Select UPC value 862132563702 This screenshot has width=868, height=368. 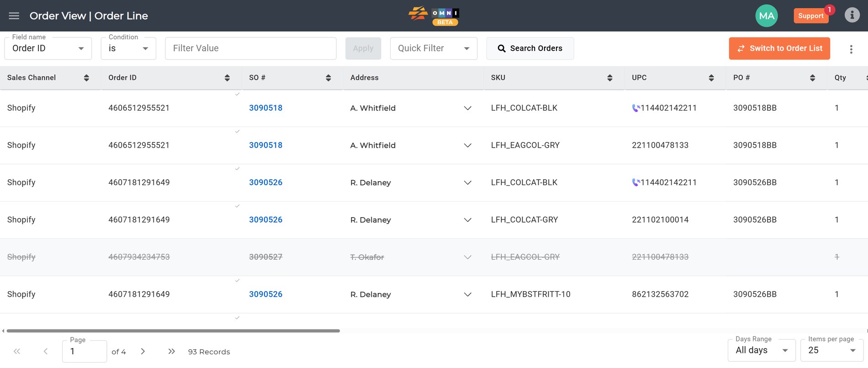click(660, 294)
